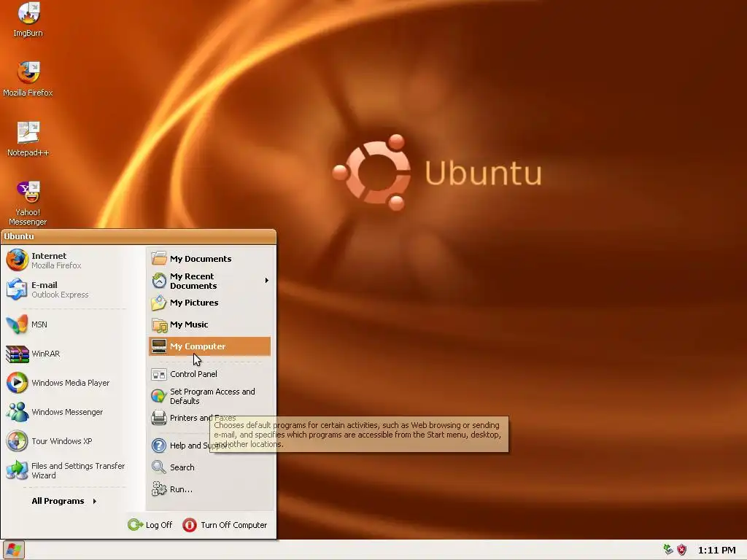Click the Help and Support question icon
The height and width of the screenshot is (560, 747).
click(x=159, y=446)
